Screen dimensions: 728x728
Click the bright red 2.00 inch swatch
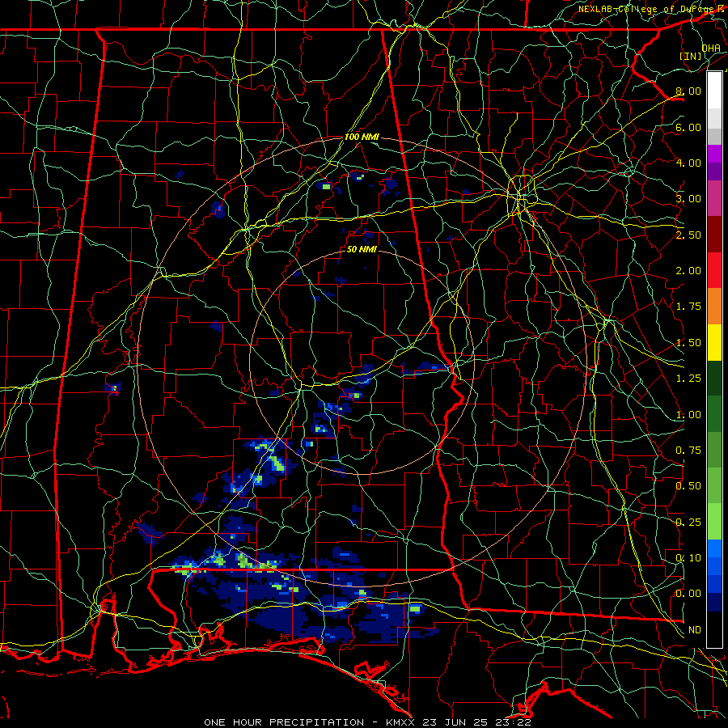pyautogui.click(x=714, y=270)
